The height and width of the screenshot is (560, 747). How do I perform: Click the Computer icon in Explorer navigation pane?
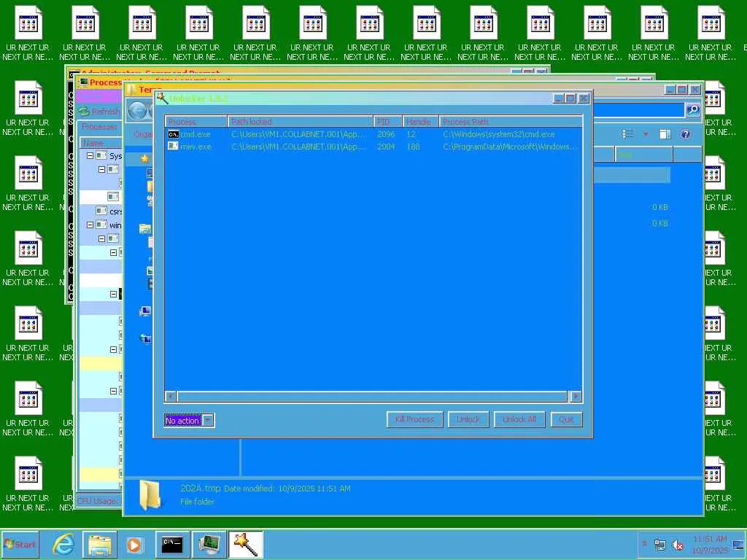pos(145,311)
